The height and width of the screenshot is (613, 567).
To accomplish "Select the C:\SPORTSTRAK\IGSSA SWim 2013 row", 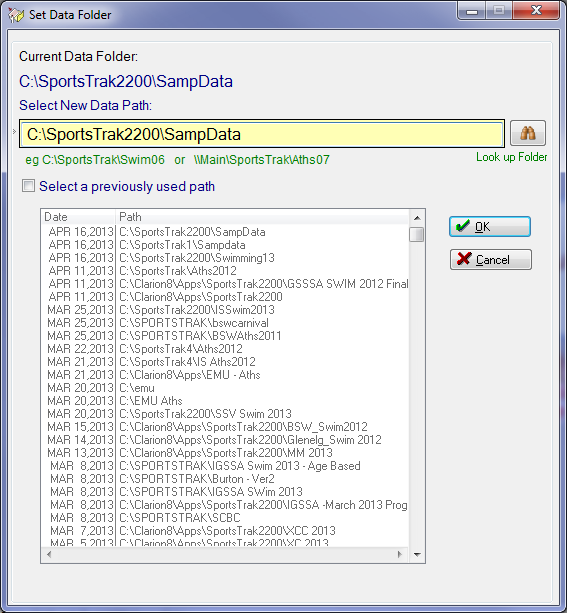I will coord(225,491).
